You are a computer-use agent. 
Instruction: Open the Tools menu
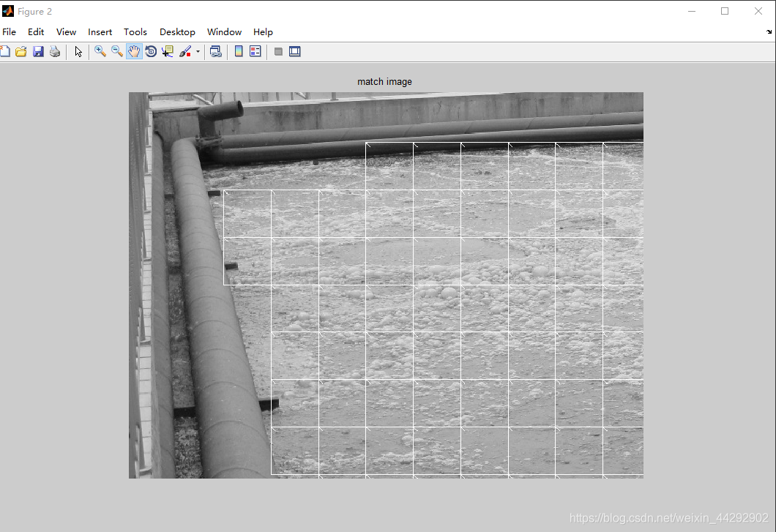135,31
